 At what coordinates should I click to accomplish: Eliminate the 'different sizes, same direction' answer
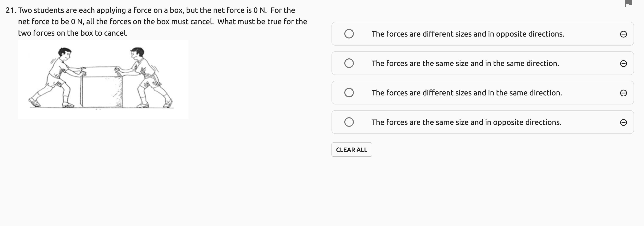[x=623, y=93]
